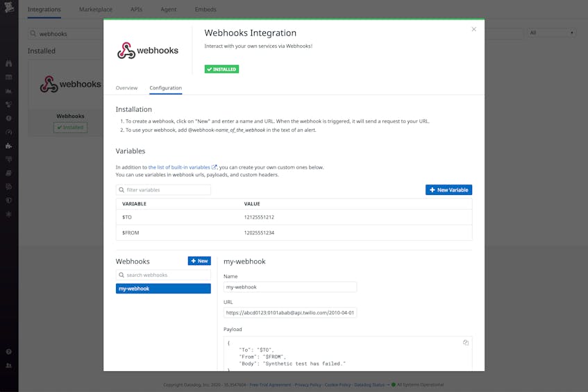Click the magnifier icon in search webhooks
The image size is (588, 392).
click(121, 275)
